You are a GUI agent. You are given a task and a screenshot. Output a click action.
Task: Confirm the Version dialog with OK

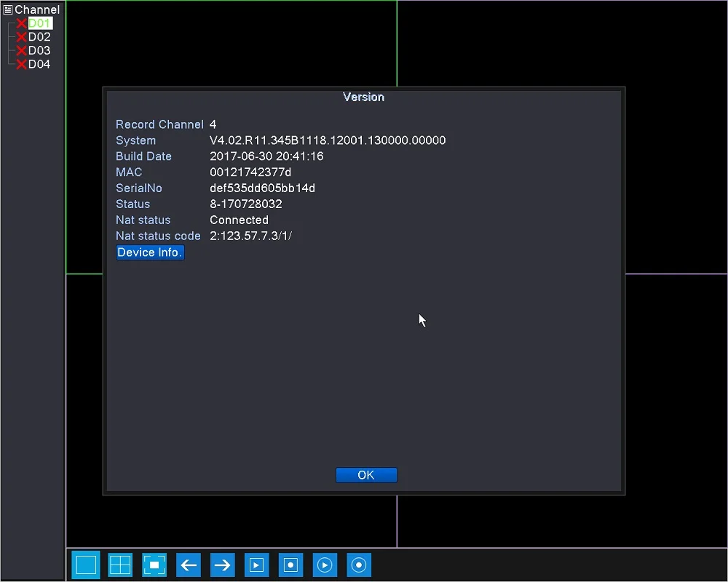(366, 475)
